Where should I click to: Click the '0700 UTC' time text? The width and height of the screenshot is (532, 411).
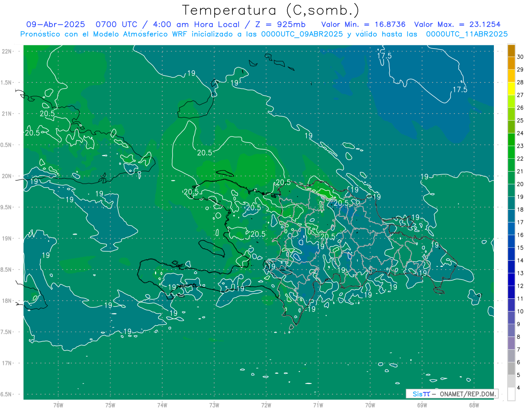[119, 24]
